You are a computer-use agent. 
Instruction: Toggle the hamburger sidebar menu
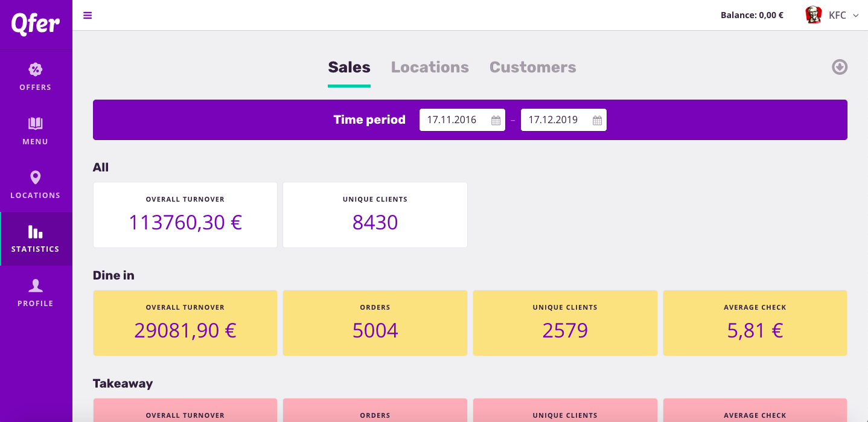(x=88, y=16)
